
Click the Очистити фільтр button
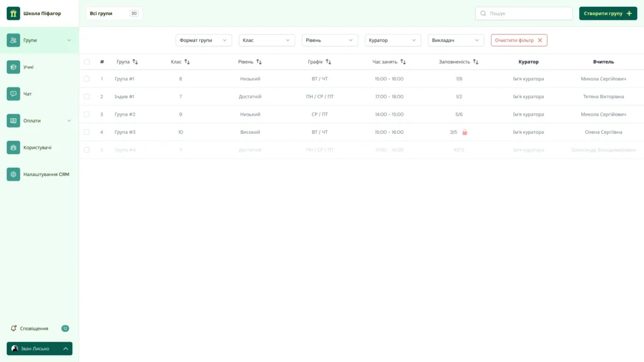tap(519, 40)
